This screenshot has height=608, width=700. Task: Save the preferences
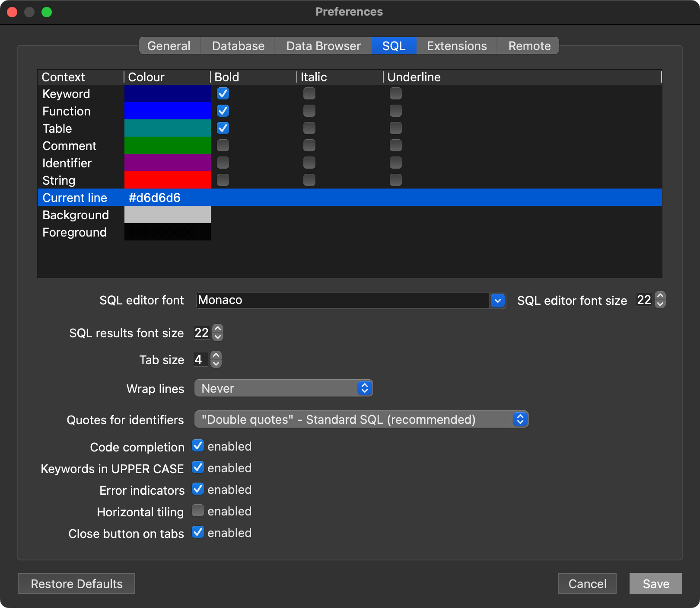pos(655,584)
